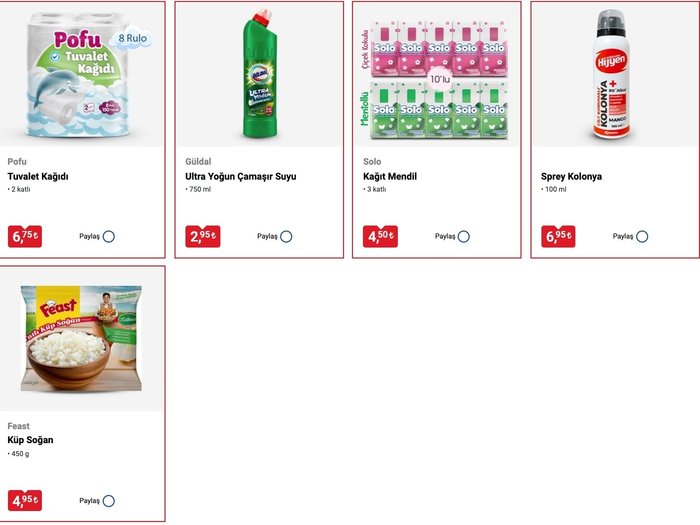The width and height of the screenshot is (700, 525).
Task: Open the Küp Soğan product title
Action: (30, 440)
